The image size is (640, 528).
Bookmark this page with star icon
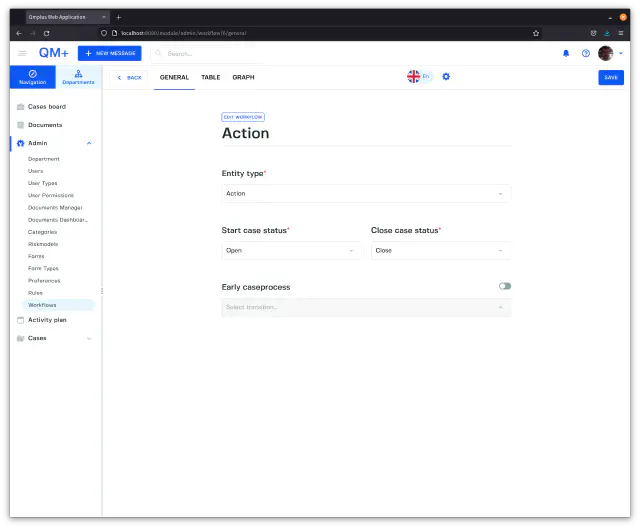536,33
